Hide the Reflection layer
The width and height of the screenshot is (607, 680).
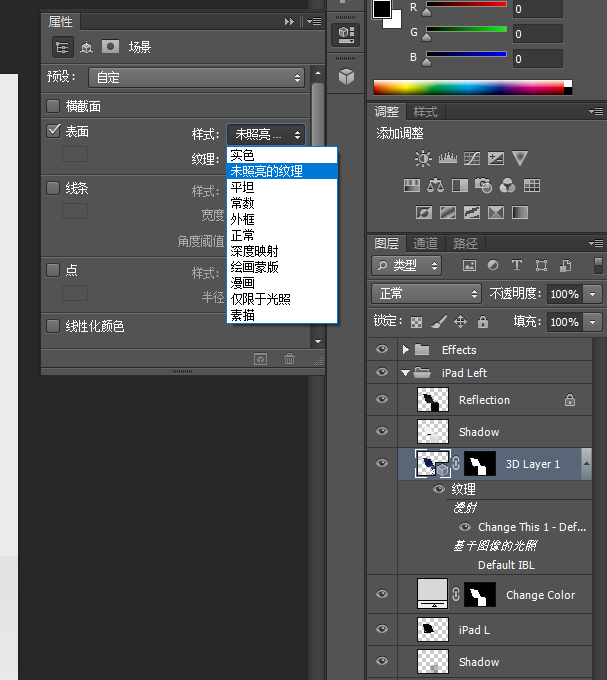(x=381, y=400)
